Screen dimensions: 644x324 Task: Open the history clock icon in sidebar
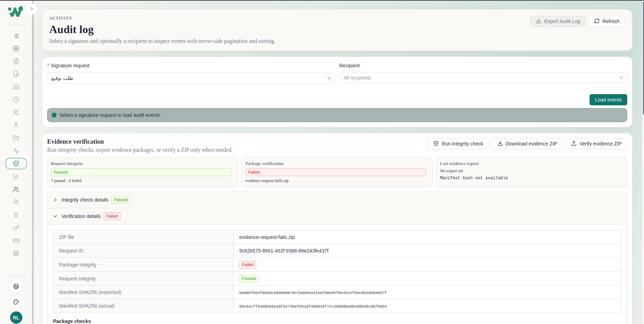(x=16, y=99)
